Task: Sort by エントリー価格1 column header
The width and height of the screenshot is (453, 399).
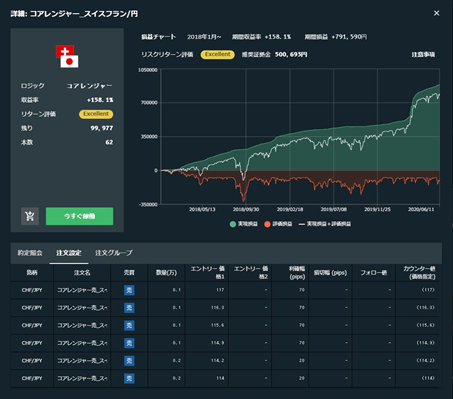Action: pyautogui.click(x=207, y=272)
